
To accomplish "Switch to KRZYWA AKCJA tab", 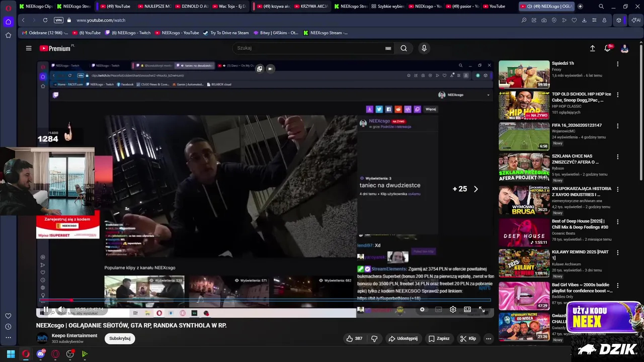I will coord(310,7).
